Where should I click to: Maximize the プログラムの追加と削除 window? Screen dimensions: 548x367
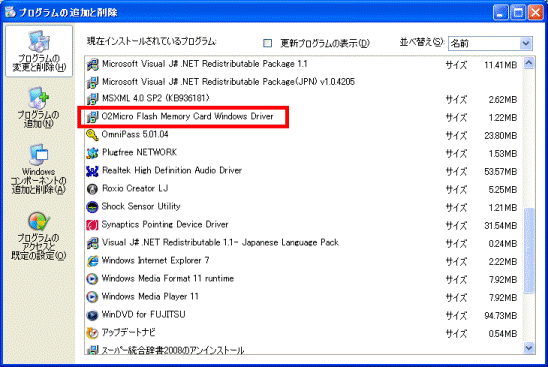click(518, 13)
